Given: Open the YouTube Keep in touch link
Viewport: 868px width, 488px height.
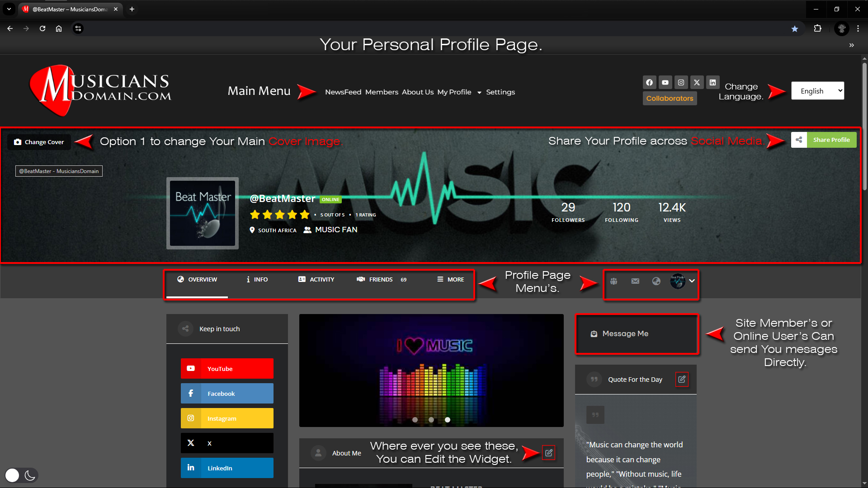Looking at the screenshot, I should 227,368.
